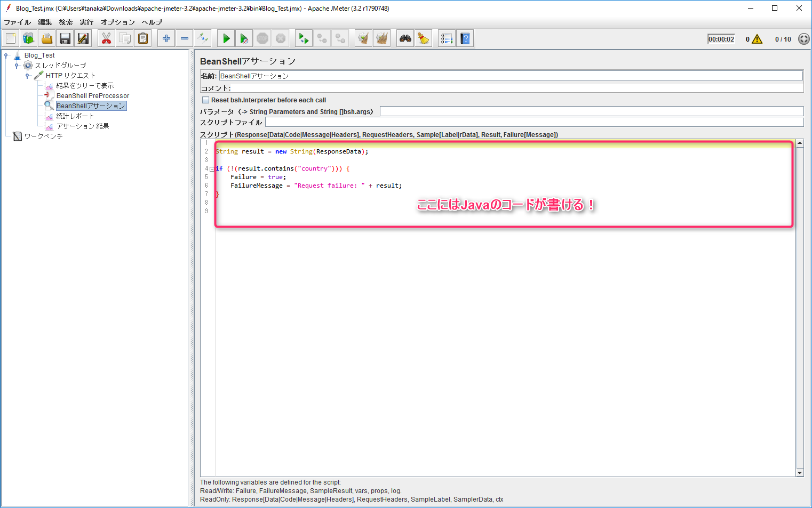Open the ヘルプ menu

[152, 22]
